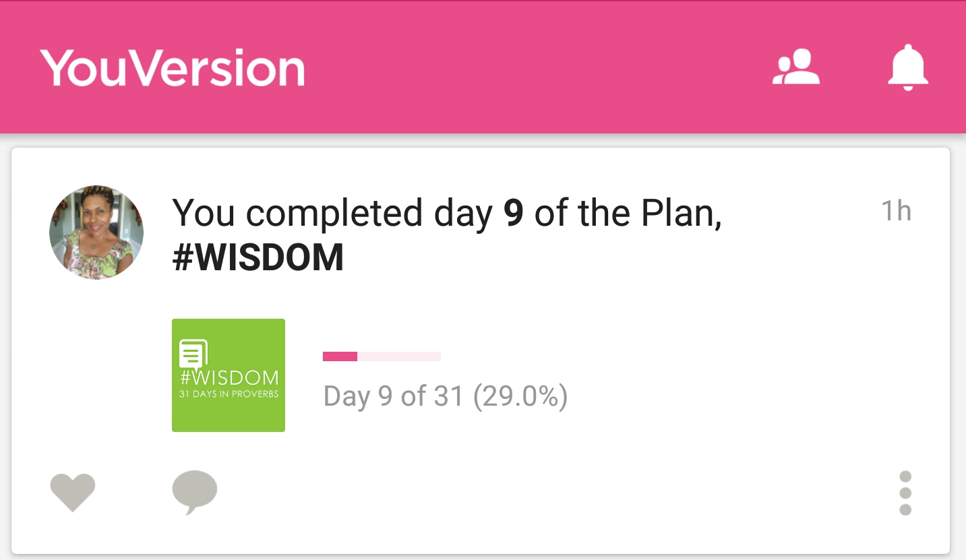Tap the document icon on the plan cover
The height and width of the screenshot is (560, 966).
[193, 353]
